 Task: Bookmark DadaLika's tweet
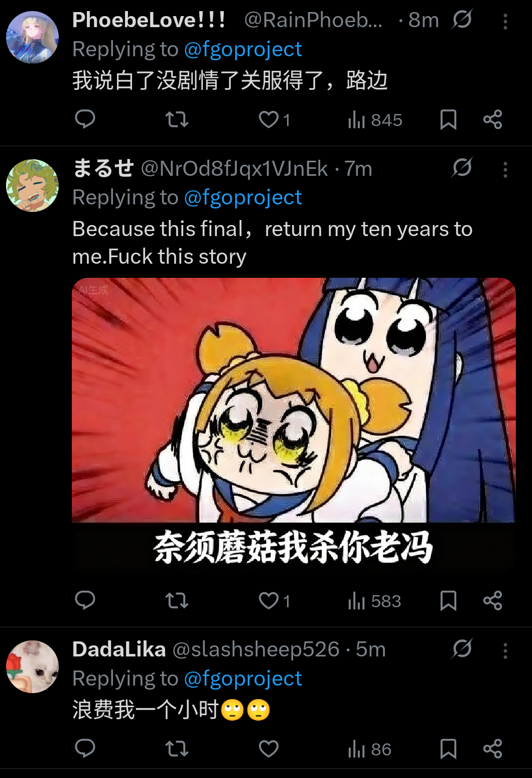[448, 748]
